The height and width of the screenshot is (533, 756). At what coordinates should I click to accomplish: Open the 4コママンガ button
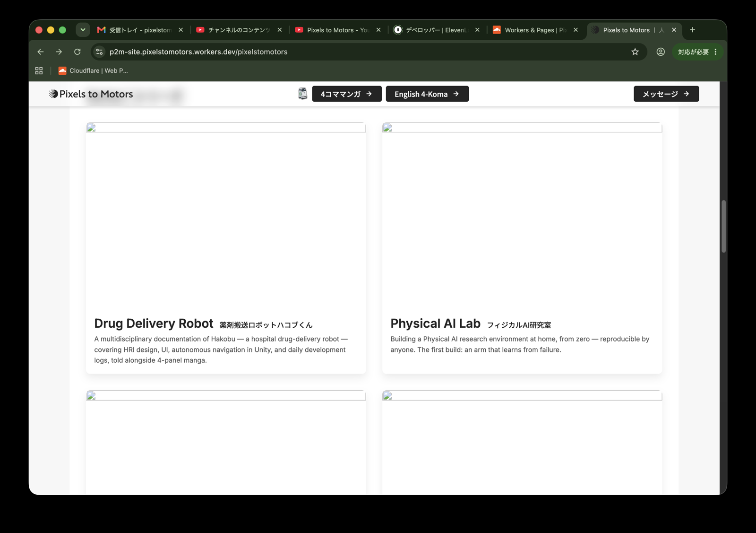347,94
